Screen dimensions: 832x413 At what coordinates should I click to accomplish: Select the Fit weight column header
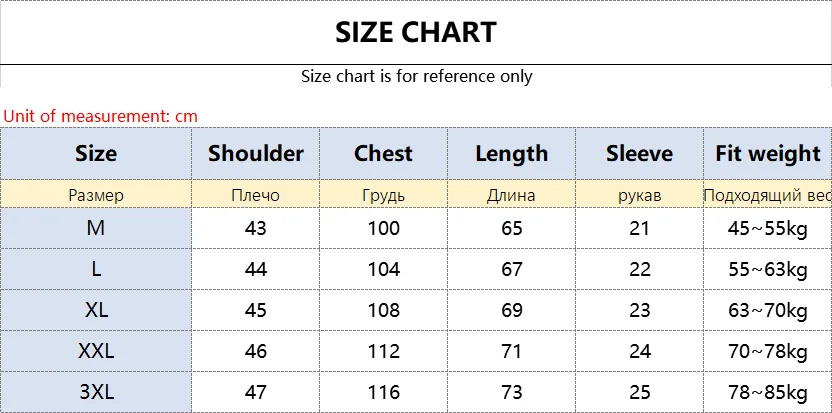pos(768,153)
